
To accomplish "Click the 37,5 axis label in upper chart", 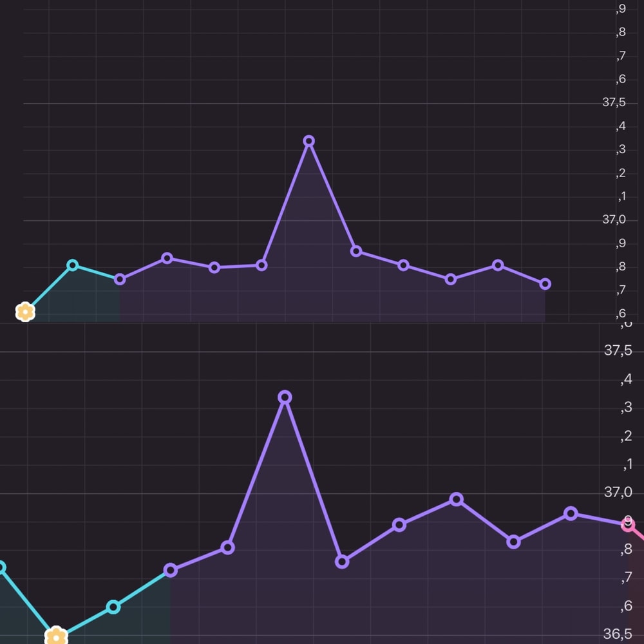I will point(614,102).
